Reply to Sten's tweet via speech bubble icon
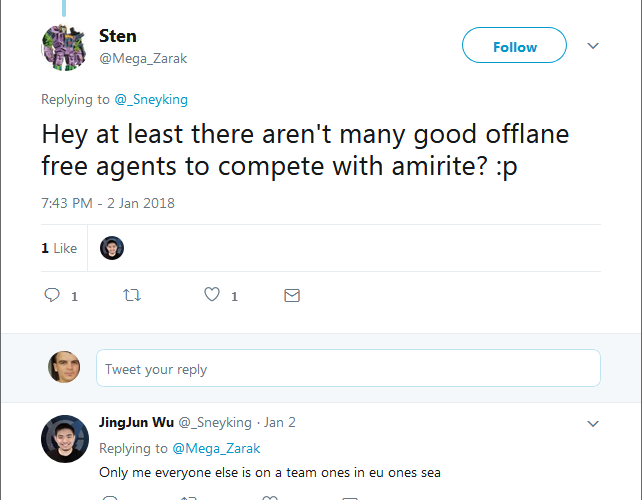 [x=53, y=295]
